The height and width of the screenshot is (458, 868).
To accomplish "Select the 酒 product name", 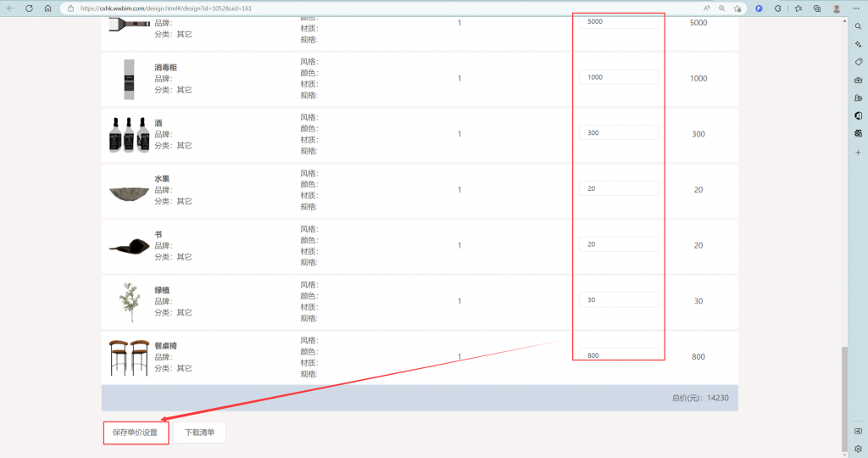I will click(x=159, y=123).
